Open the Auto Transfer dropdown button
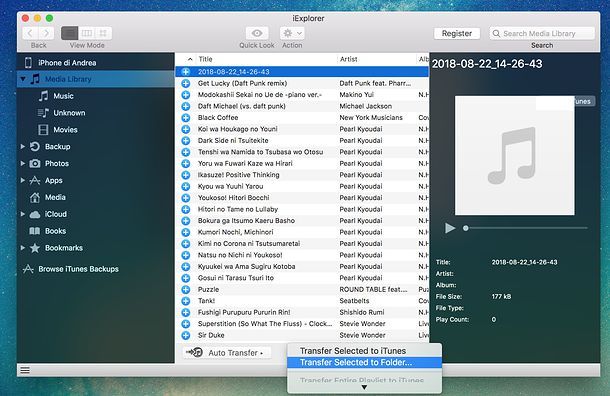Screen dimensions: 610x396 pos(227,353)
